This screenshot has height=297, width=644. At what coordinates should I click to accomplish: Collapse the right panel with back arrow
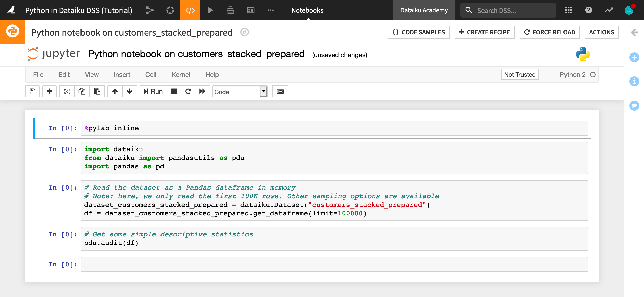point(634,32)
